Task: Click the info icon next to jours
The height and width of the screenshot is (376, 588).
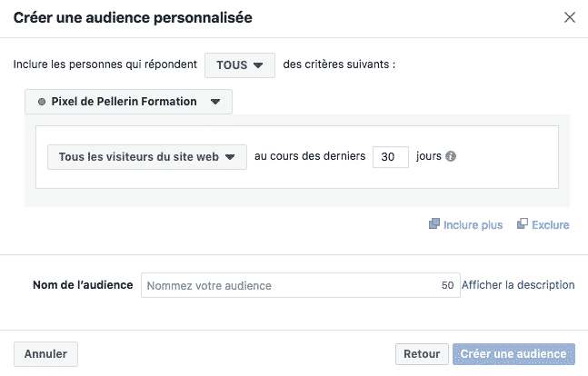Action: click(451, 156)
